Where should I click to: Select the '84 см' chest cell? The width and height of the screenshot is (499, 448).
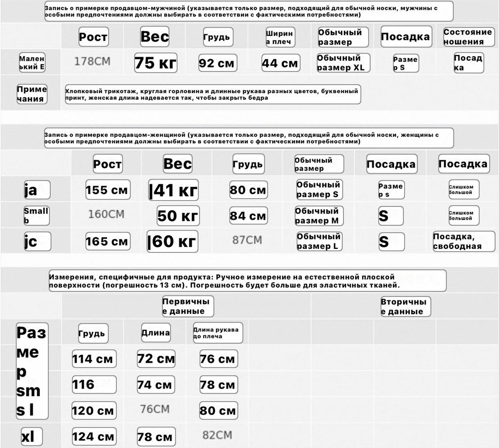249,216
